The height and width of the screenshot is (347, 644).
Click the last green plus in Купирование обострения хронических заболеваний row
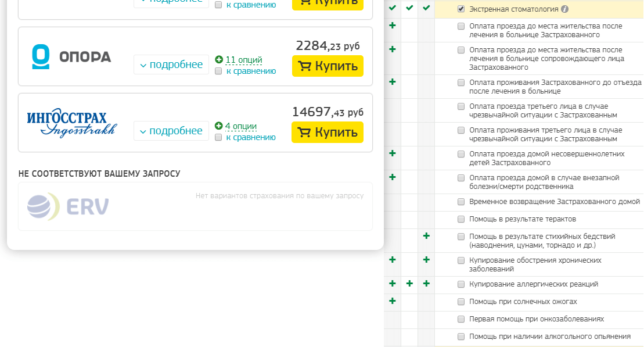pyautogui.click(x=426, y=260)
